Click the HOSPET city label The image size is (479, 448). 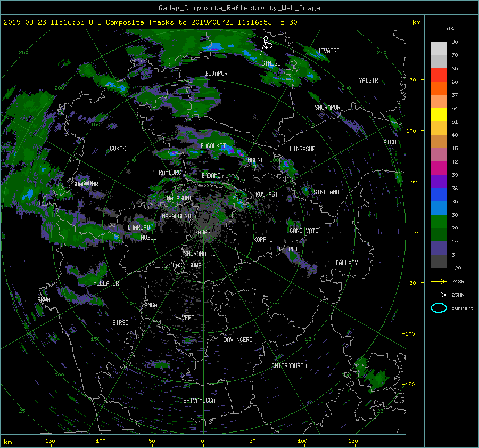click(x=288, y=249)
